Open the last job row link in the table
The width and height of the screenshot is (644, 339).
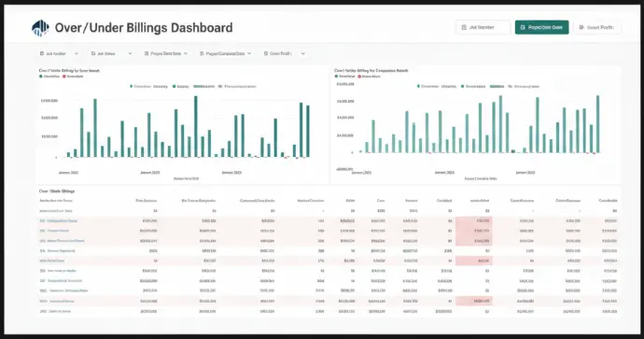(x=55, y=312)
